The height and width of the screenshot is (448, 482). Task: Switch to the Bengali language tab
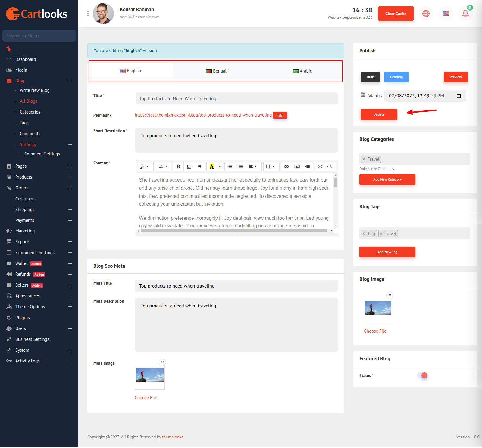[216, 71]
